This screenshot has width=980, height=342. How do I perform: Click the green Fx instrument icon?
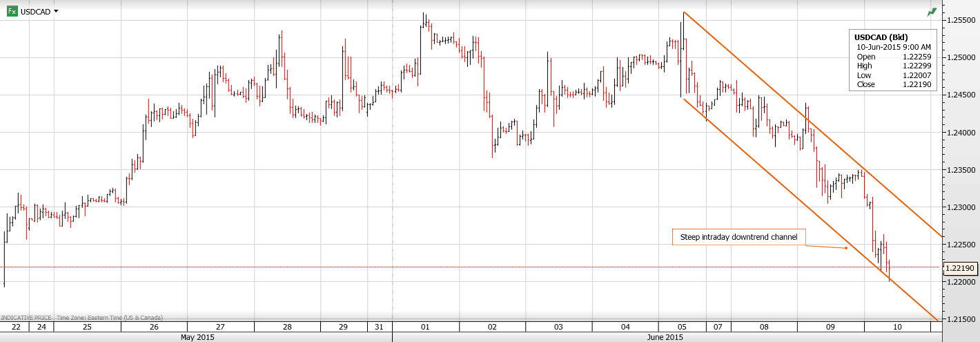pos(12,11)
